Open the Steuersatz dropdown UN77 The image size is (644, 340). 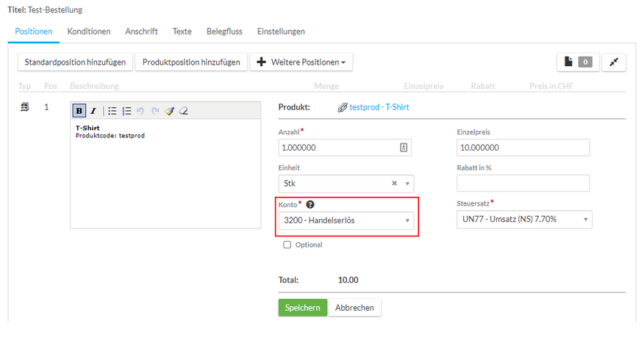click(x=524, y=220)
